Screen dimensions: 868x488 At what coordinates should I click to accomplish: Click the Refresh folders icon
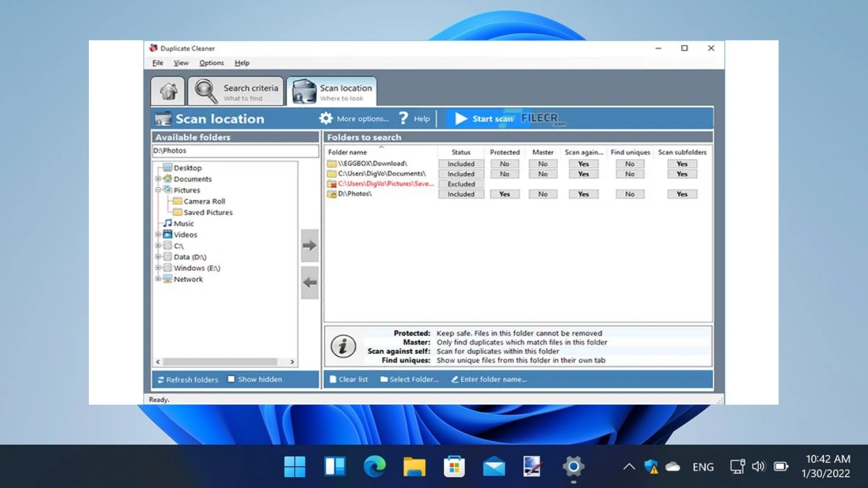(161, 380)
